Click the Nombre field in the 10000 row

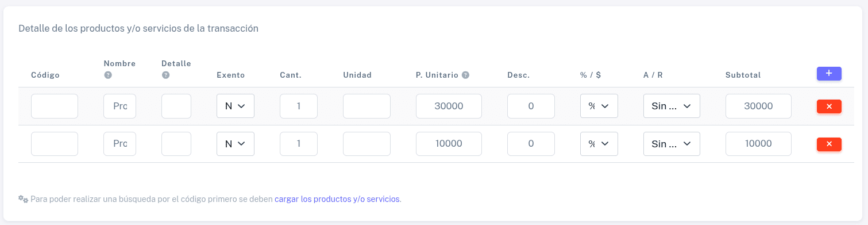pos(119,144)
